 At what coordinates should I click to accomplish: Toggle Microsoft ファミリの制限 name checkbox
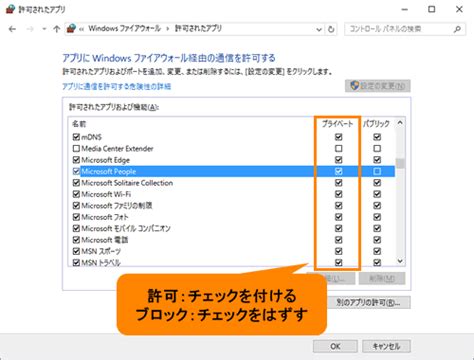tap(76, 206)
